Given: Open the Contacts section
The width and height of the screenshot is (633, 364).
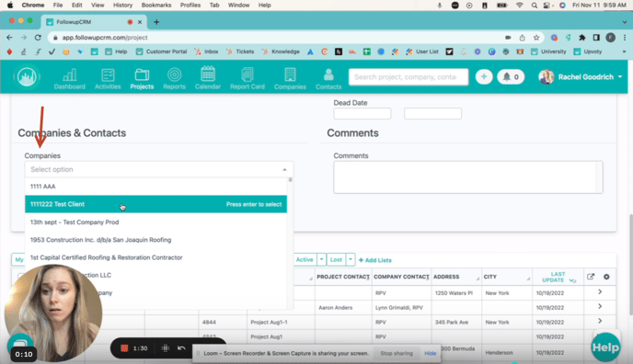Looking at the screenshot, I should (328, 78).
